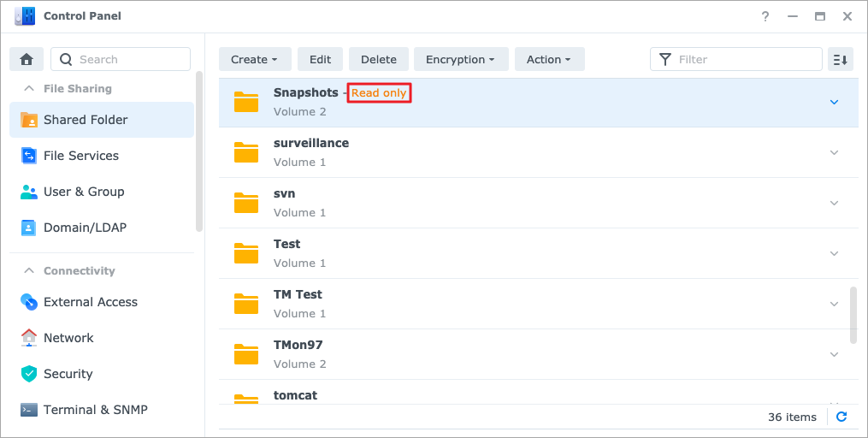The width and height of the screenshot is (868, 438).
Task: Go to Control Panel home via house icon
Action: [x=27, y=59]
